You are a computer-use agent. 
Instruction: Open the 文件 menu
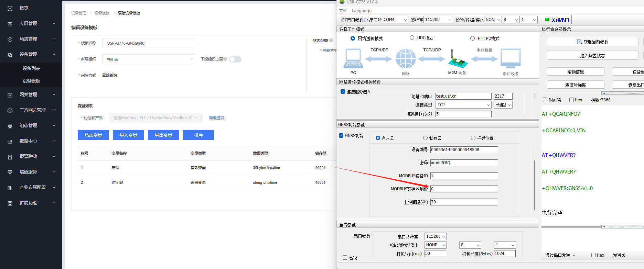[343, 11]
